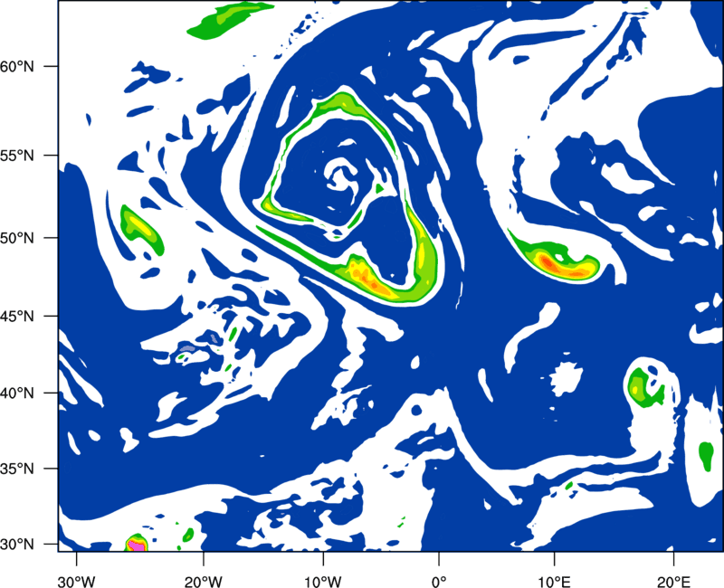Click the 45°N latitude label

pyautogui.click(x=17, y=316)
